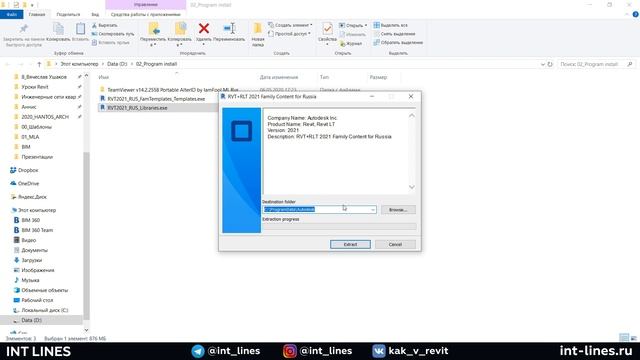
Task: Click the navigation pane vertical scrollbar
Action: click(86, 236)
